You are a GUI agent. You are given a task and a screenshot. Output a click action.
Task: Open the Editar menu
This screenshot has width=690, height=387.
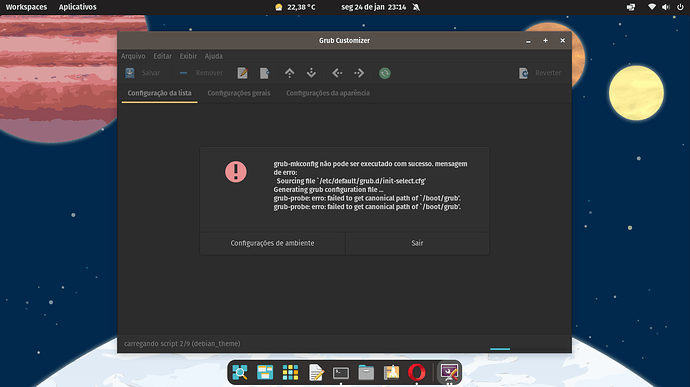point(162,56)
